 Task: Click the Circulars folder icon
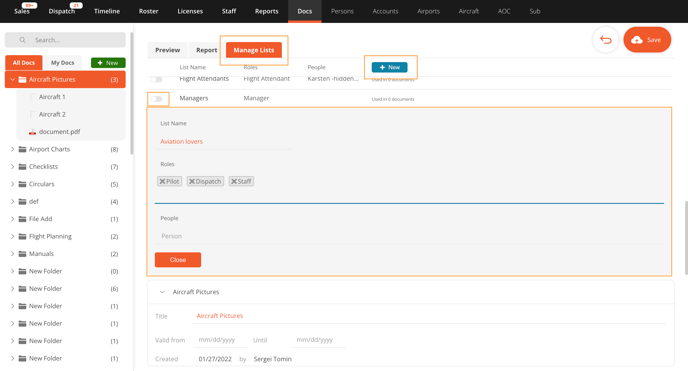(22, 184)
